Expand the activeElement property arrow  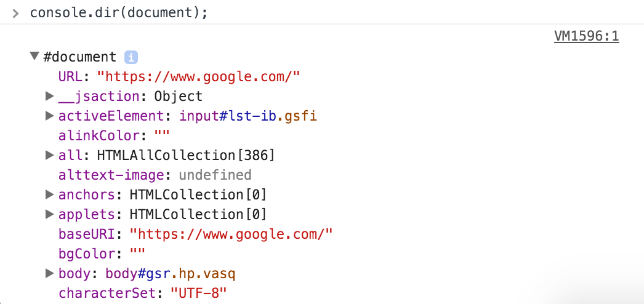pyautogui.click(x=50, y=116)
